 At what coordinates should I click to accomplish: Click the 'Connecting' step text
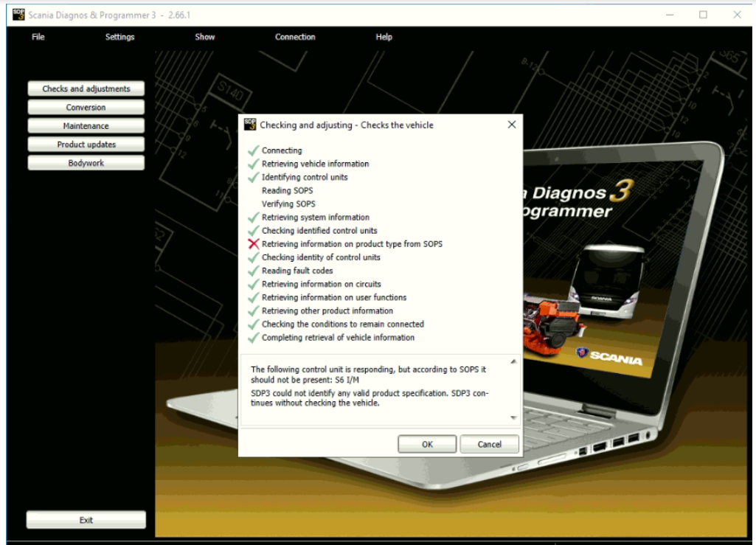point(282,150)
